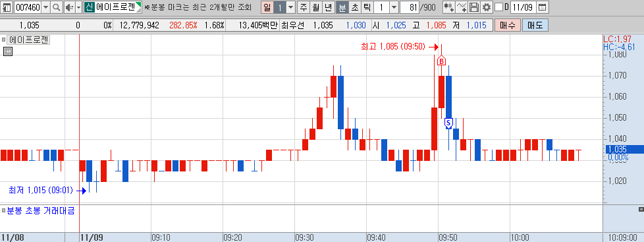Select the 분 (minute) chart tab
This screenshot has height=242, width=644.
pos(342,7)
